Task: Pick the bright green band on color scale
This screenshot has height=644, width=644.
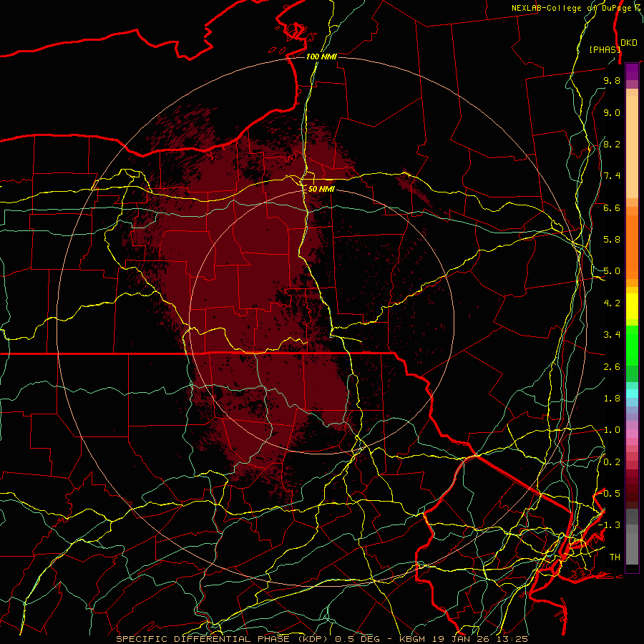Action: [x=632, y=345]
